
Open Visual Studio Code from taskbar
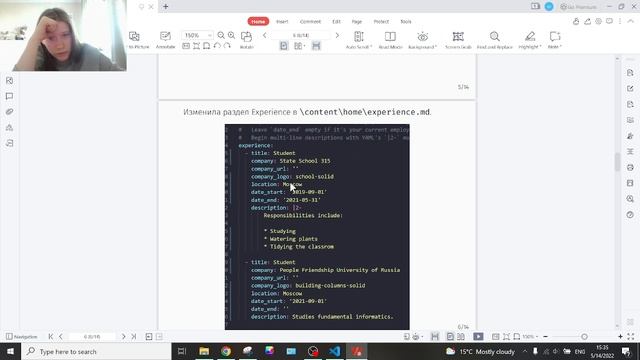coord(335,351)
